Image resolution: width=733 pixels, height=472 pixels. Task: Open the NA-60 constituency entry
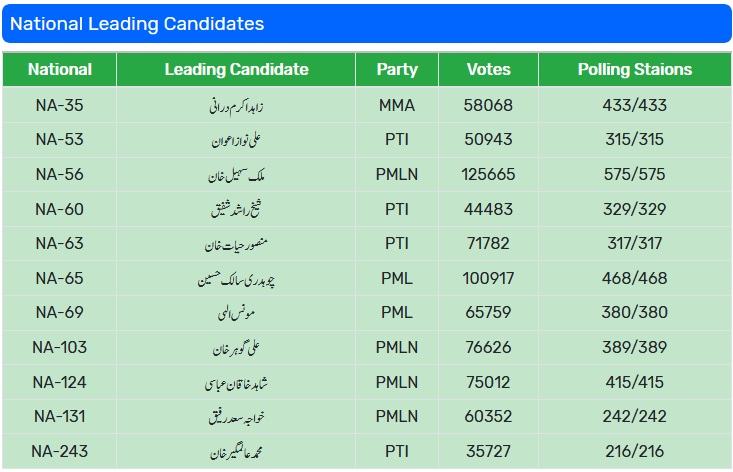coord(59,209)
